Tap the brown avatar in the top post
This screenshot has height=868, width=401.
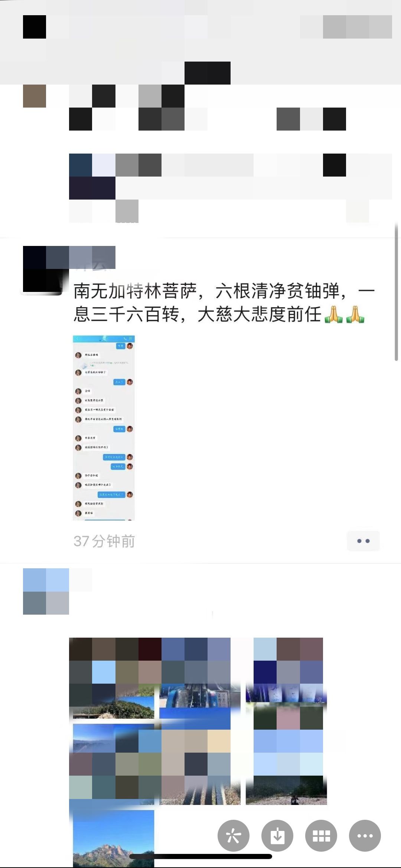coord(35,96)
